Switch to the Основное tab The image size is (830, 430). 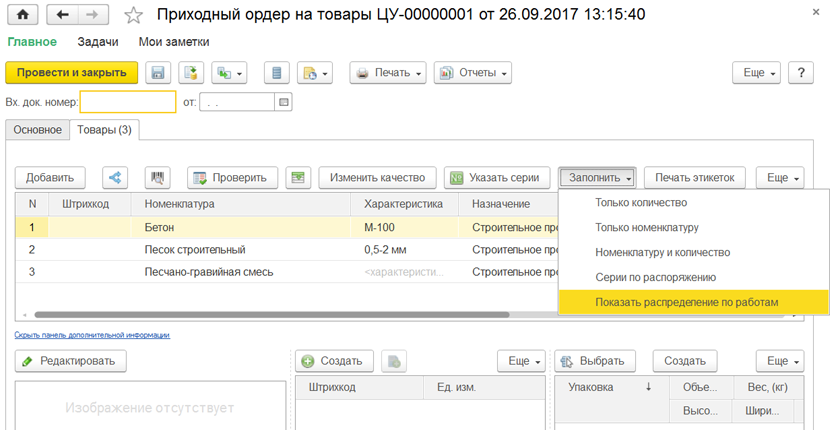pos(38,130)
